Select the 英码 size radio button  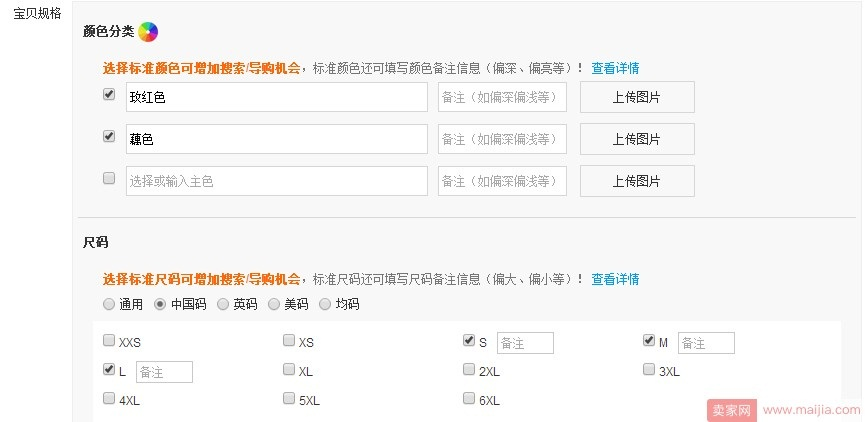[223, 304]
